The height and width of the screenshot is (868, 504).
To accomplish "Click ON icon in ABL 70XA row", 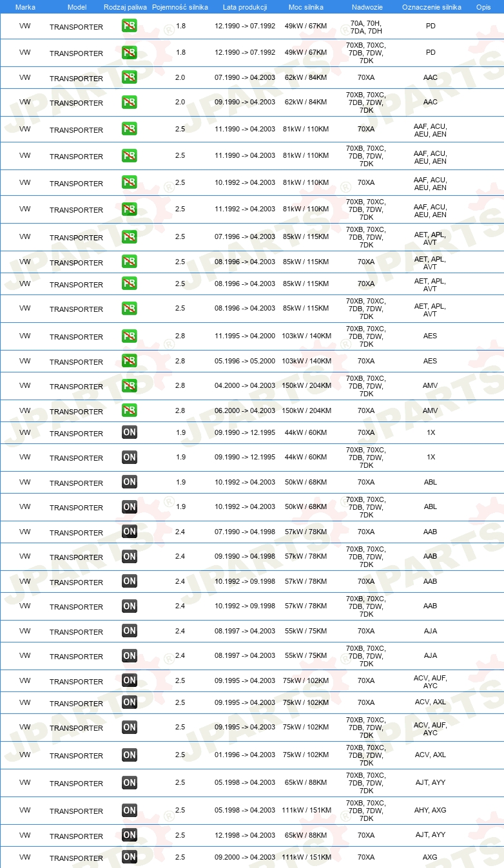I will pos(130,482).
